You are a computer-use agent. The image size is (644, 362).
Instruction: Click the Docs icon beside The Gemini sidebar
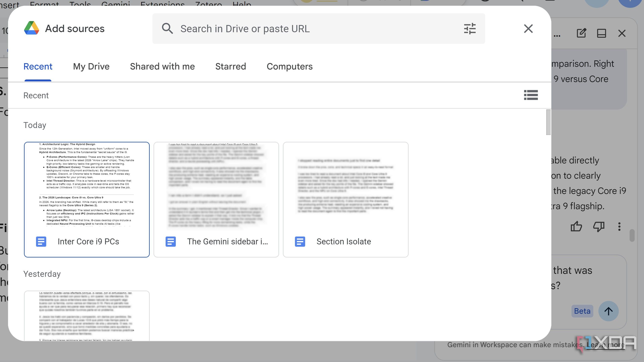pyautogui.click(x=170, y=242)
